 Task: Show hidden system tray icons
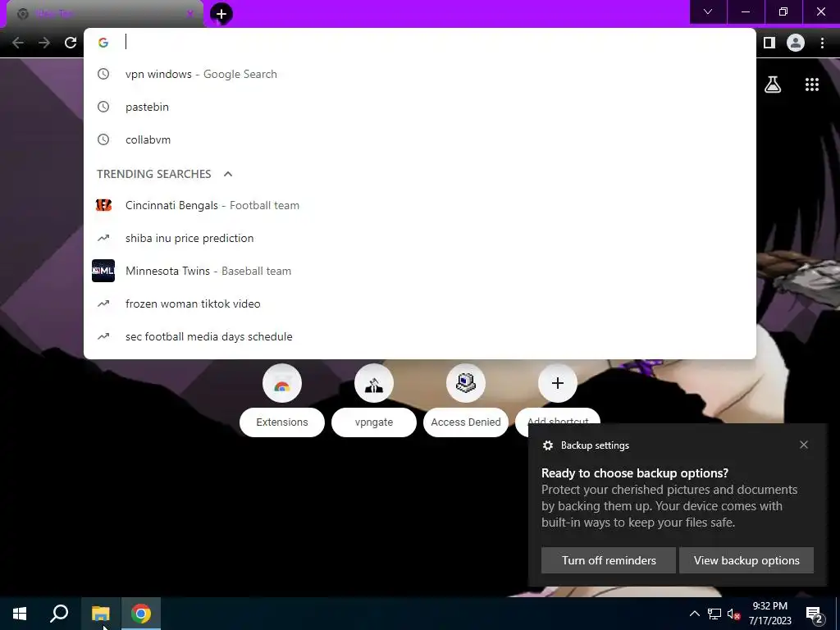pos(694,614)
